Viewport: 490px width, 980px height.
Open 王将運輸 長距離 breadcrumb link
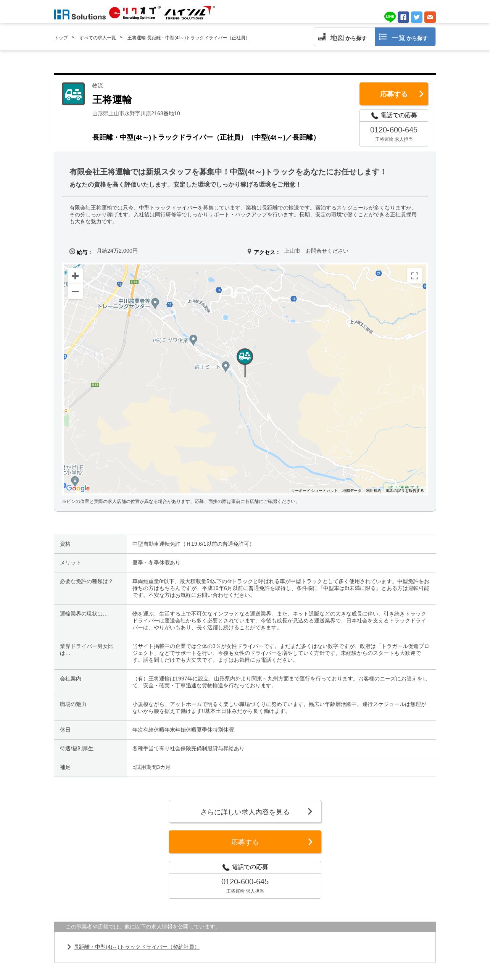[x=189, y=38]
